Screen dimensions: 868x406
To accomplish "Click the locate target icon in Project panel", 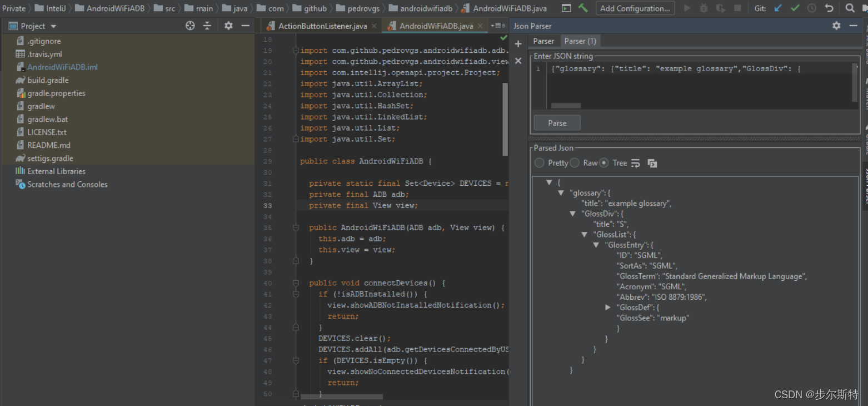I will 190,26.
